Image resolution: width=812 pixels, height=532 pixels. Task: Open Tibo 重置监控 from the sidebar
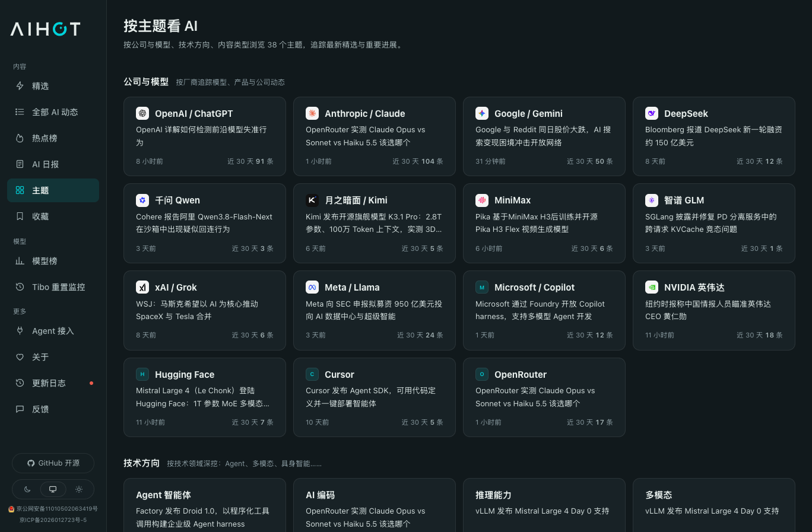click(53, 287)
